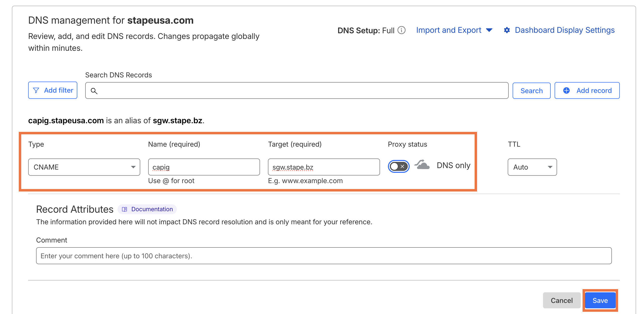644x314 pixels.
Task: Click the gear icon for Dashboard Display Settings
Action: [507, 30]
